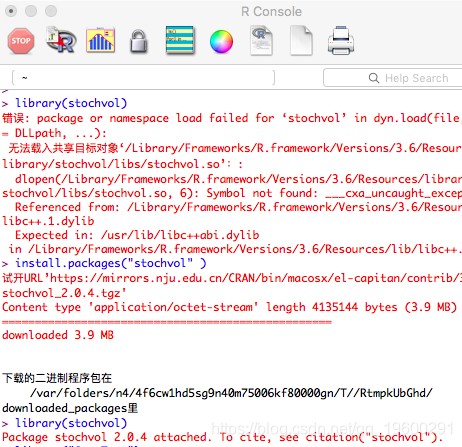The height and width of the screenshot is (447, 462).
Task: Click the first library(stochvol) command line
Action: pos(71,103)
